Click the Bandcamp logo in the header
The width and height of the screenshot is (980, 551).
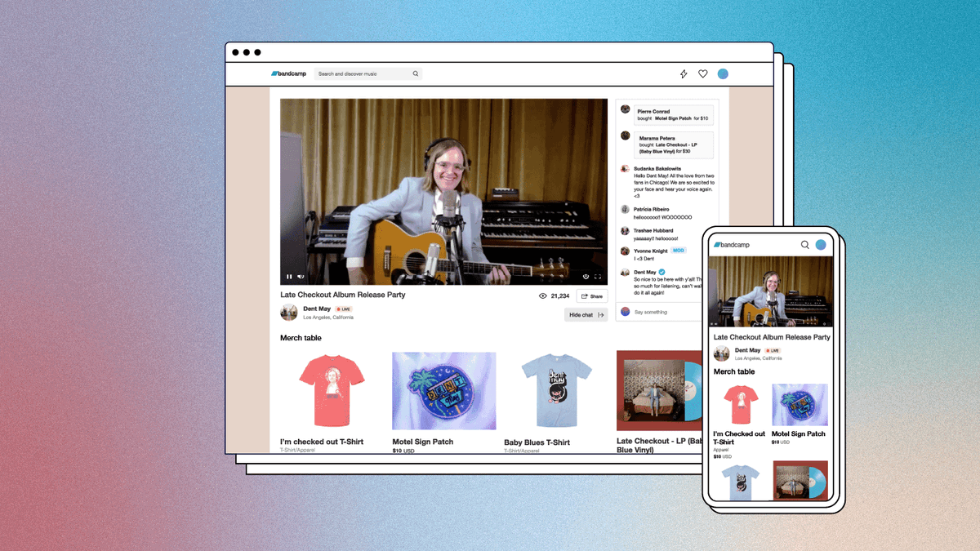pyautogui.click(x=288, y=73)
